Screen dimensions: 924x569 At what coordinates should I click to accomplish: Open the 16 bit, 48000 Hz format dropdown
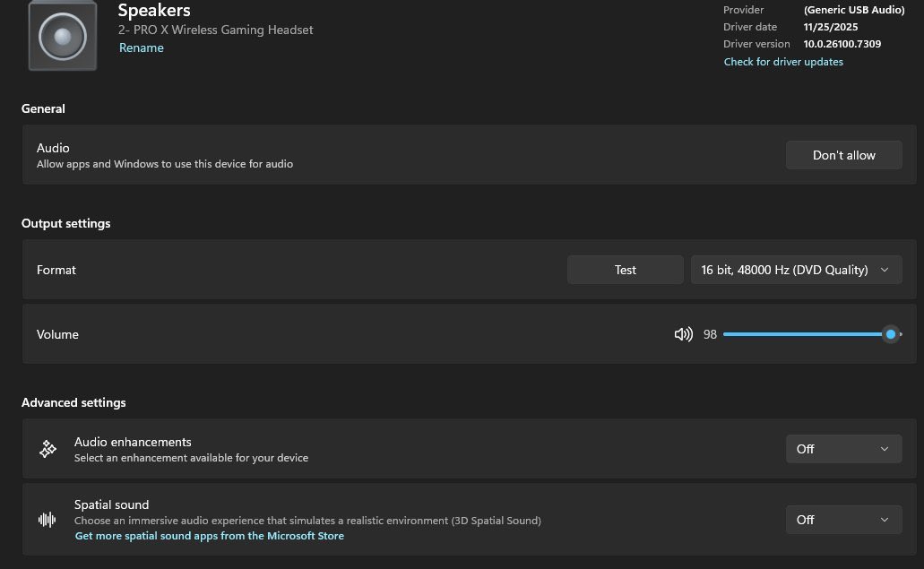(x=796, y=270)
